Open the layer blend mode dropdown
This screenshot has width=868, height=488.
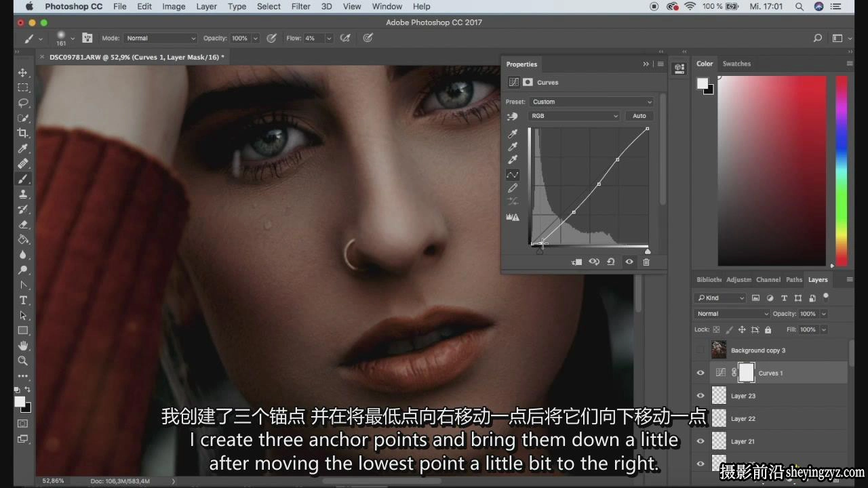732,314
